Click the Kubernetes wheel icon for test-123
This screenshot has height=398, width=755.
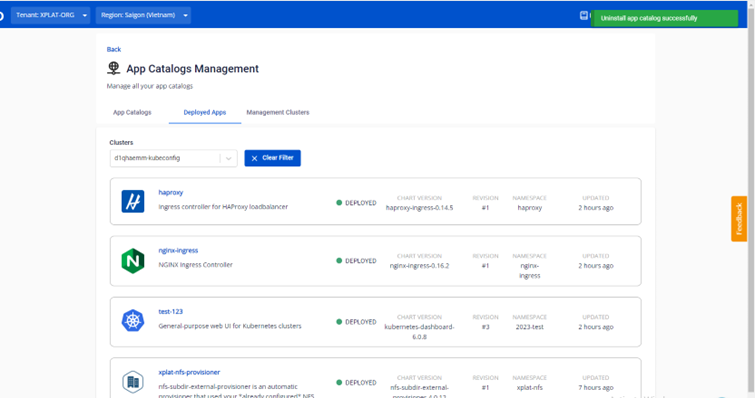(x=133, y=321)
